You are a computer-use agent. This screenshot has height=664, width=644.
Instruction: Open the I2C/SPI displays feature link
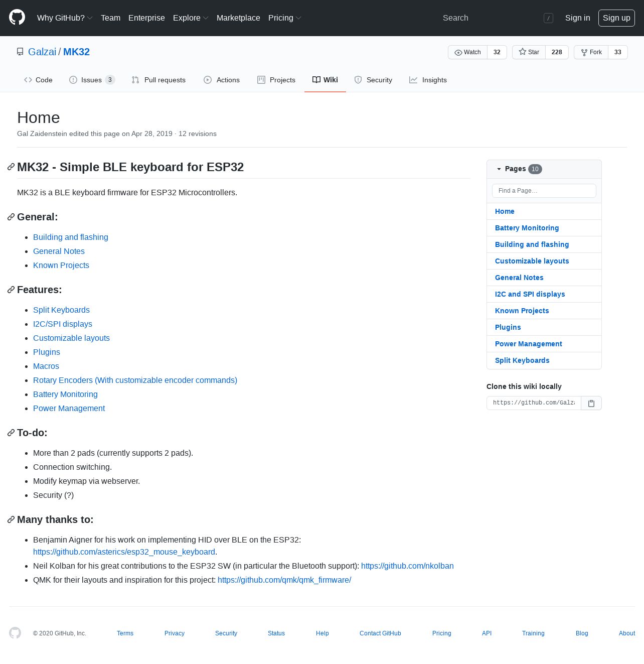tap(63, 324)
